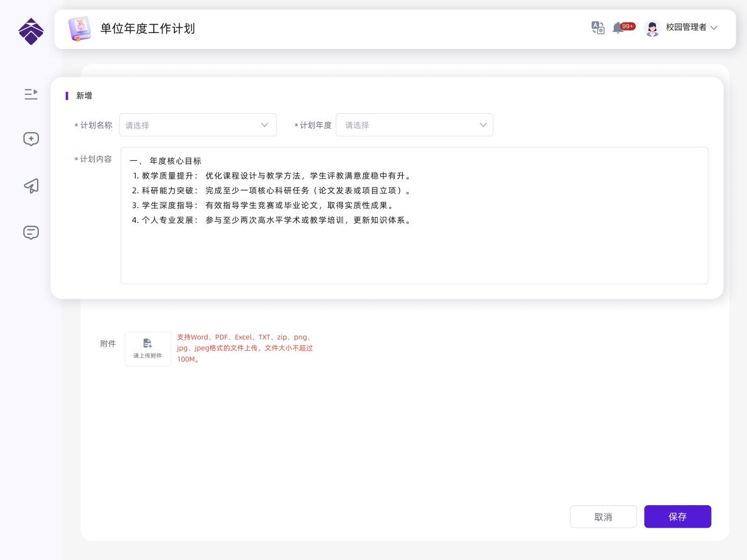This screenshot has width=747, height=560.
Task: Expand the 校园管理者 user menu arrow
Action: [x=714, y=28]
